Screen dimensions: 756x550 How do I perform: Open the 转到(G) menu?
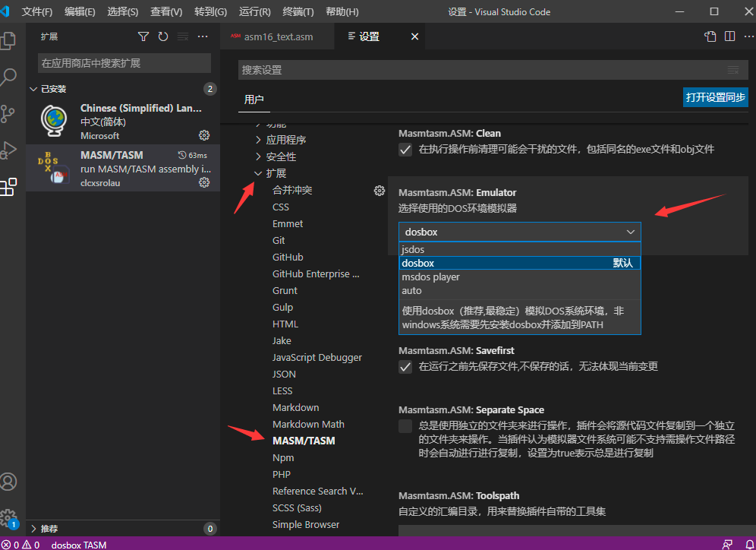210,11
